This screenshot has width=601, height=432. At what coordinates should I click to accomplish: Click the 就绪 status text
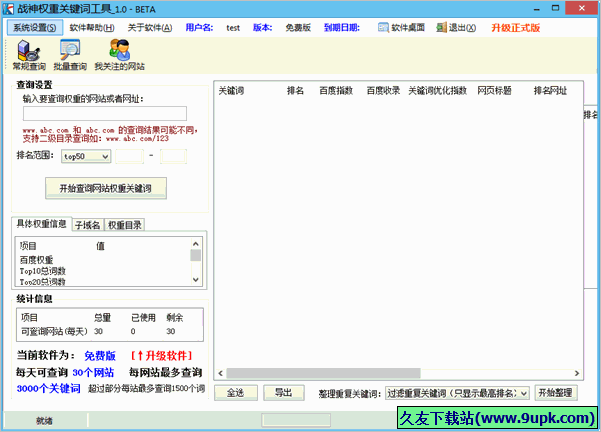44,421
